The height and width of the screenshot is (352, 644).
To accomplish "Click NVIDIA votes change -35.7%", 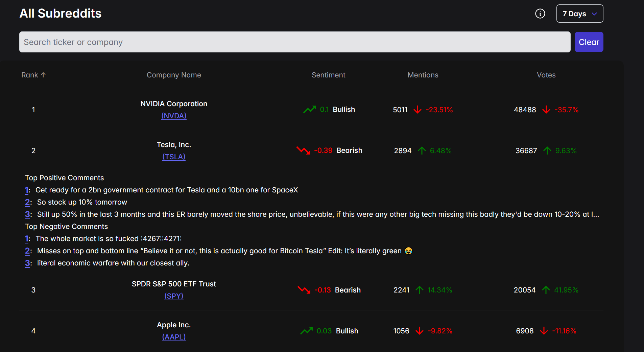I will click(567, 110).
